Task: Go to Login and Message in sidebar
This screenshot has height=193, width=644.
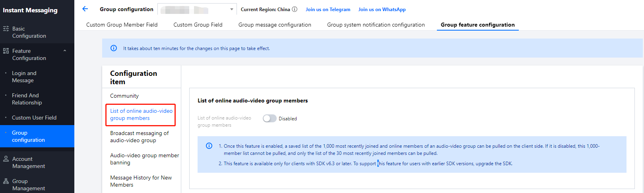Action: [24, 77]
